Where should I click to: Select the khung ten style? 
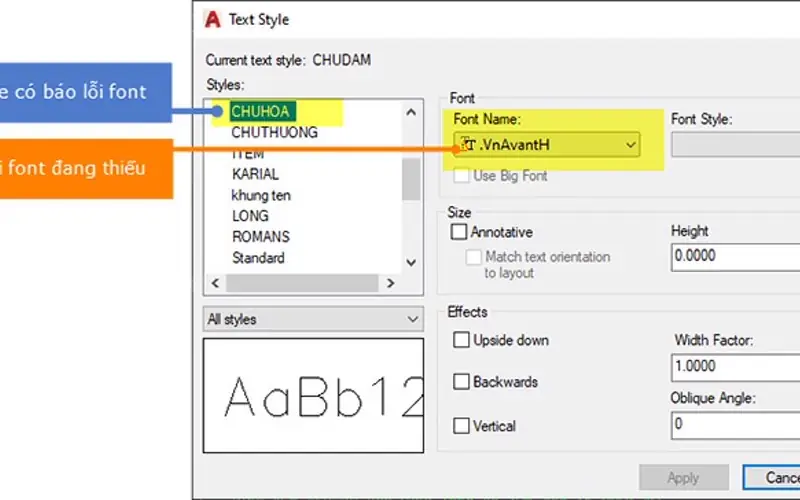tap(261, 195)
